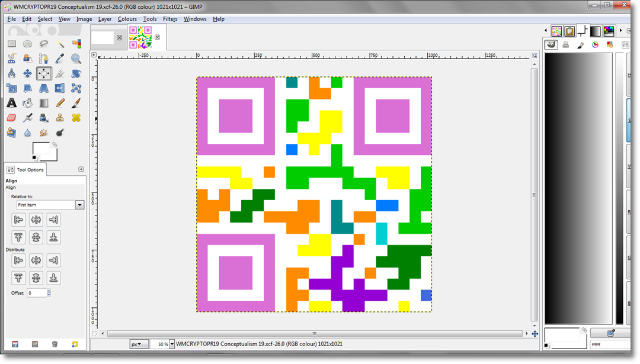Open the Colours menu

127,19
